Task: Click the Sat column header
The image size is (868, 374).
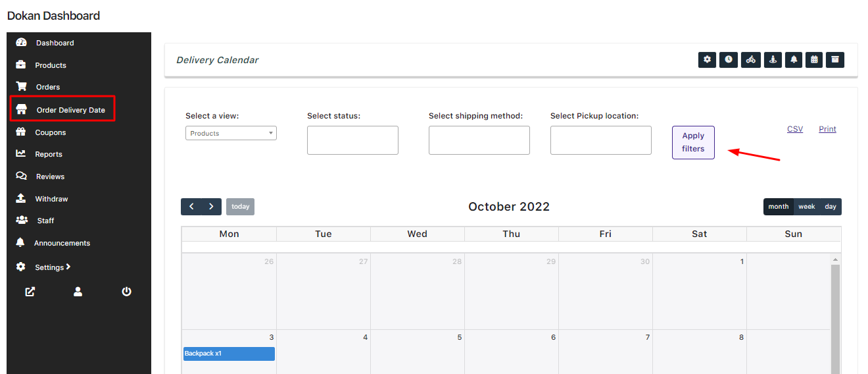Action: (700, 234)
